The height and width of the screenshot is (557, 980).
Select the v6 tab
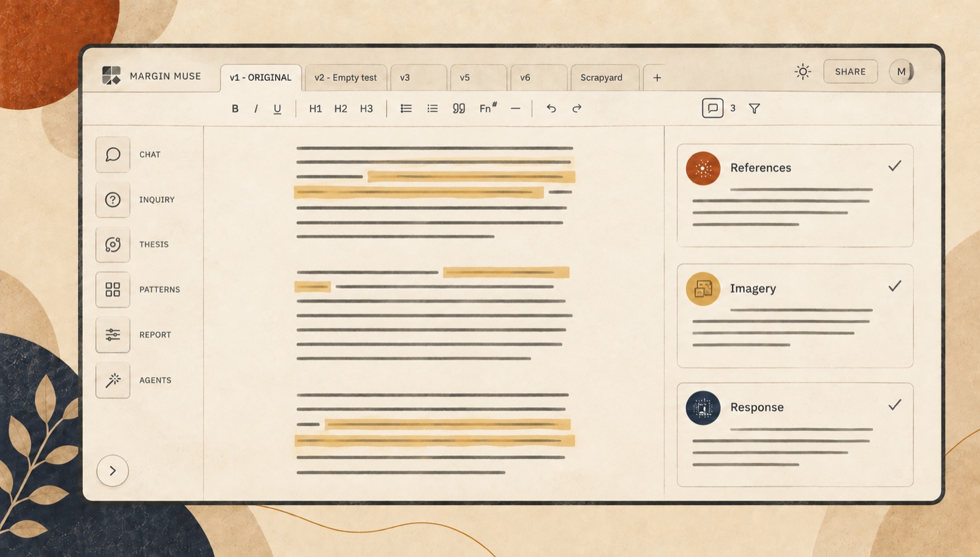click(539, 78)
